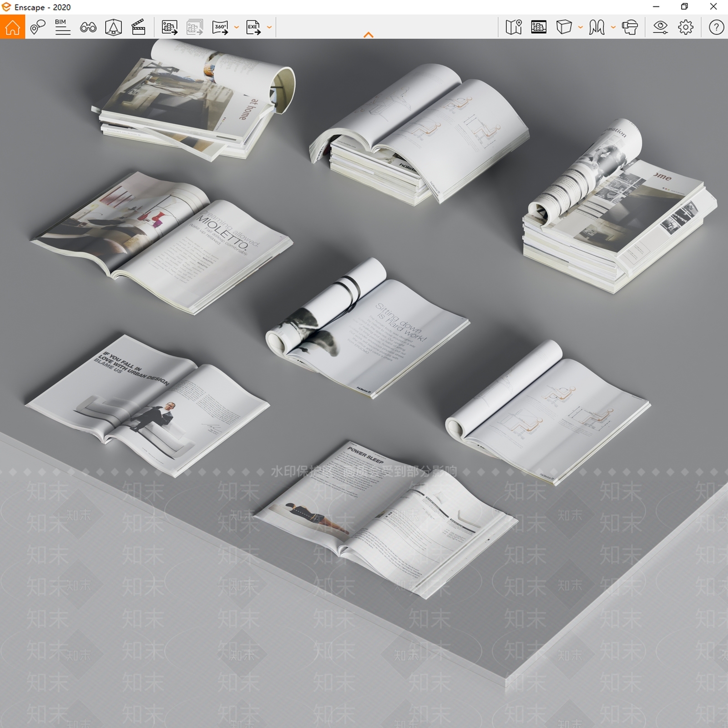Toggle the BIM information mode
This screenshot has height=728, width=728.
click(62, 27)
